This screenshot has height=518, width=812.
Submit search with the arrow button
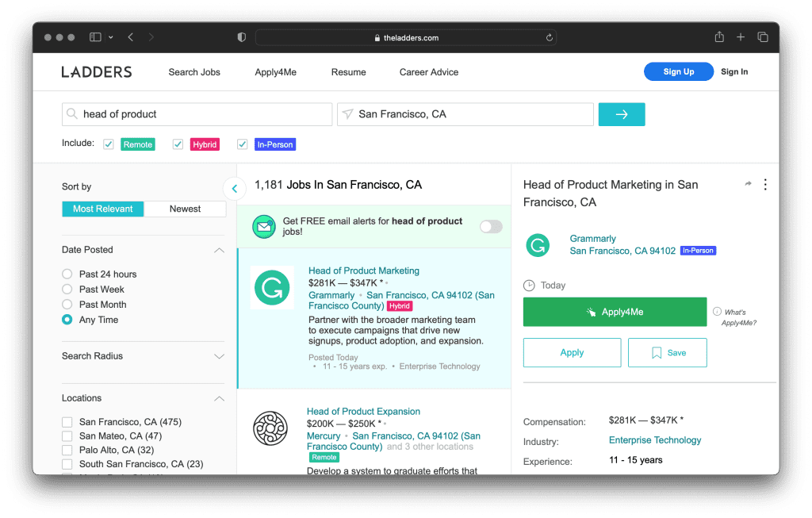[622, 114]
